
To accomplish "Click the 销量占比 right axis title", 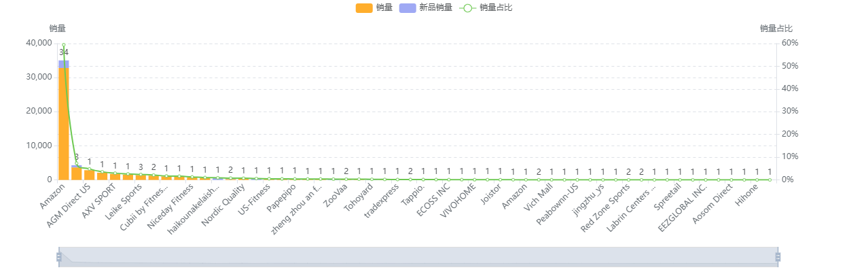I will point(776,29).
